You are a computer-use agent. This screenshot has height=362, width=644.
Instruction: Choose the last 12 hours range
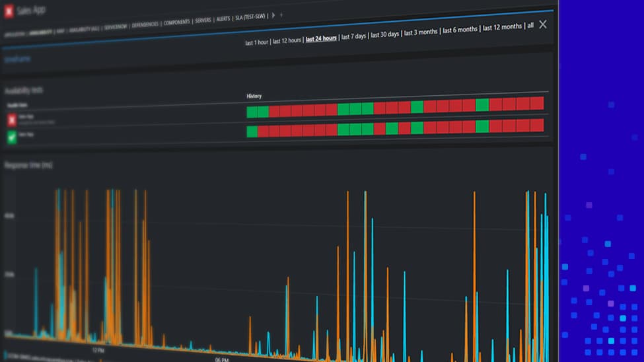[287, 41]
